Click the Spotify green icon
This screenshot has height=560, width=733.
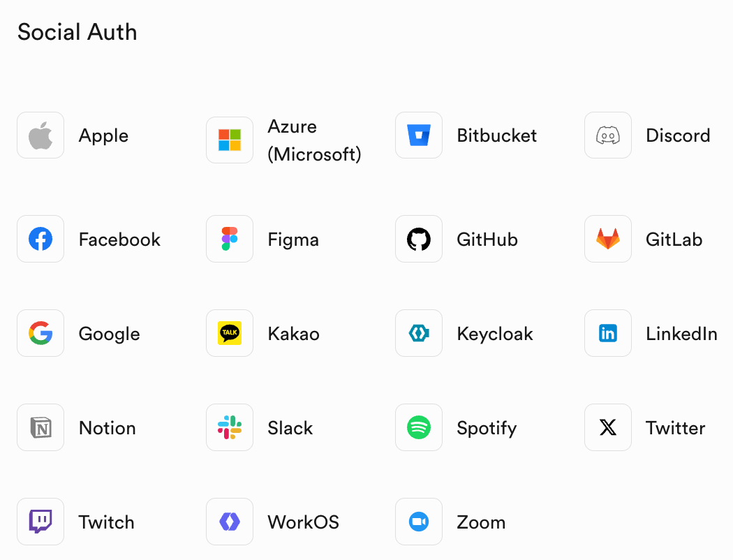[x=419, y=427]
